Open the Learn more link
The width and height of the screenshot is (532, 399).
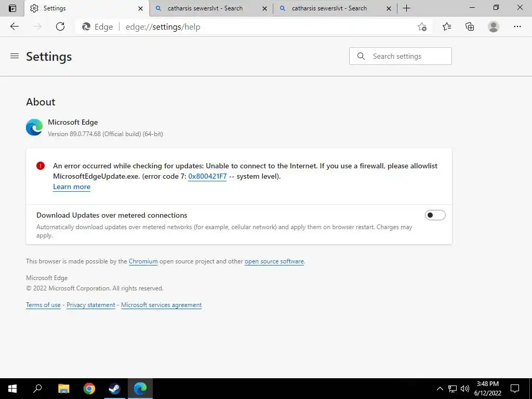[72, 187]
